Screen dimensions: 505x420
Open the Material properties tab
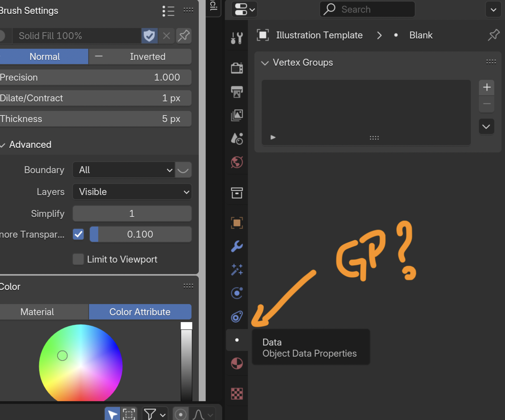(237, 363)
